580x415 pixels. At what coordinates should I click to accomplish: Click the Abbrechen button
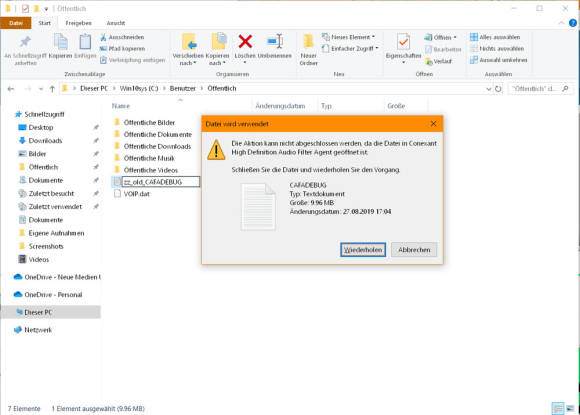(414, 250)
